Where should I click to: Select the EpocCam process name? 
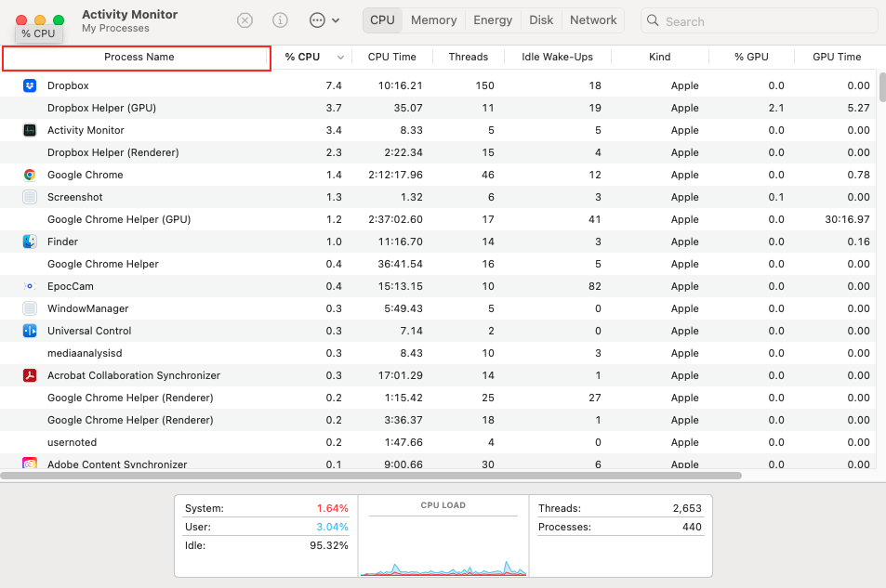[x=71, y=286]
